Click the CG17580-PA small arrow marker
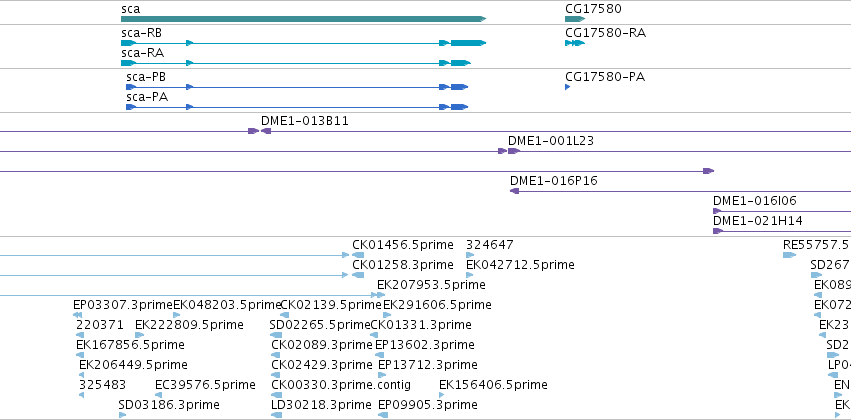The image size is (851, 420). [568, 87]
